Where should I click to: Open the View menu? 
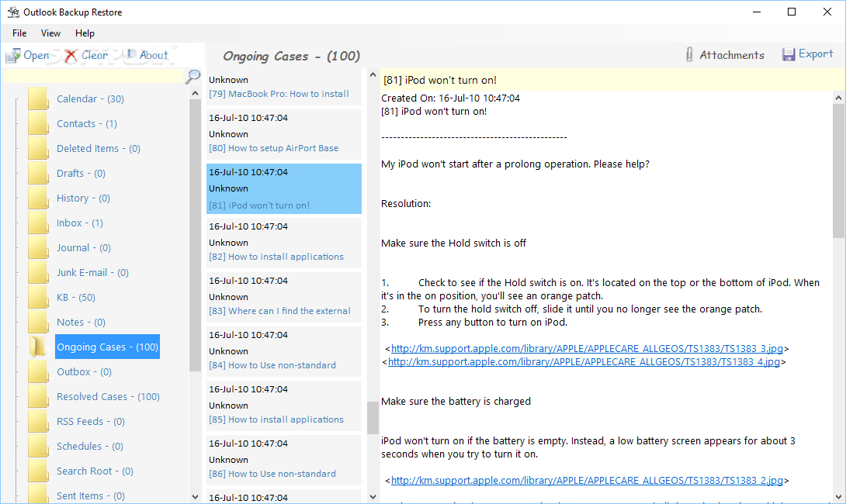coord(50,33)
